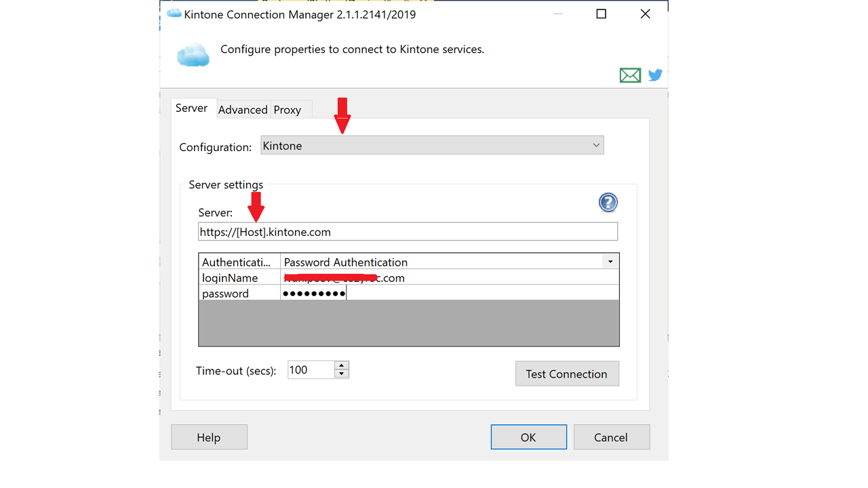Click the email envelope icon
The width and height of the screenshot is (868, 488).
click(x=630, y=75)
